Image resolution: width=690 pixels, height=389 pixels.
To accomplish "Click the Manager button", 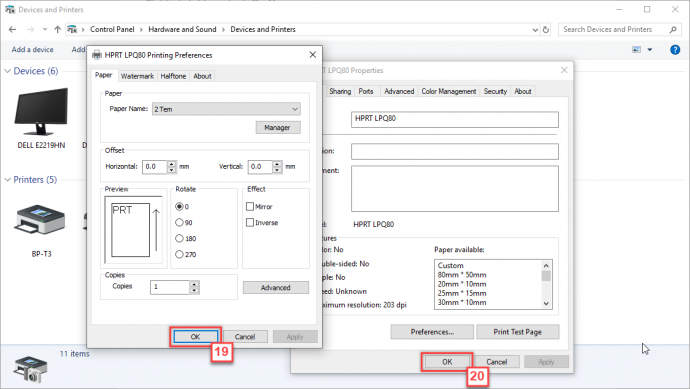I will pos(278,128).
